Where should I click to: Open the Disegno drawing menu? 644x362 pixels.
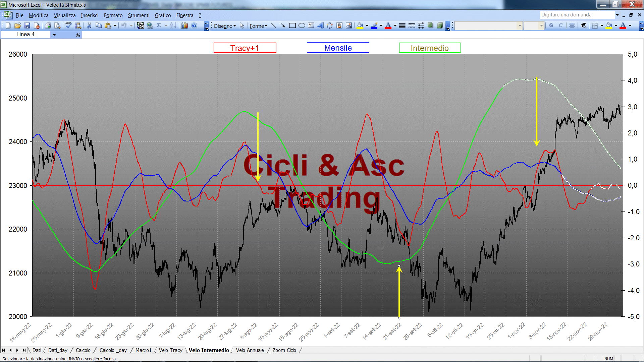coord(225,26)
